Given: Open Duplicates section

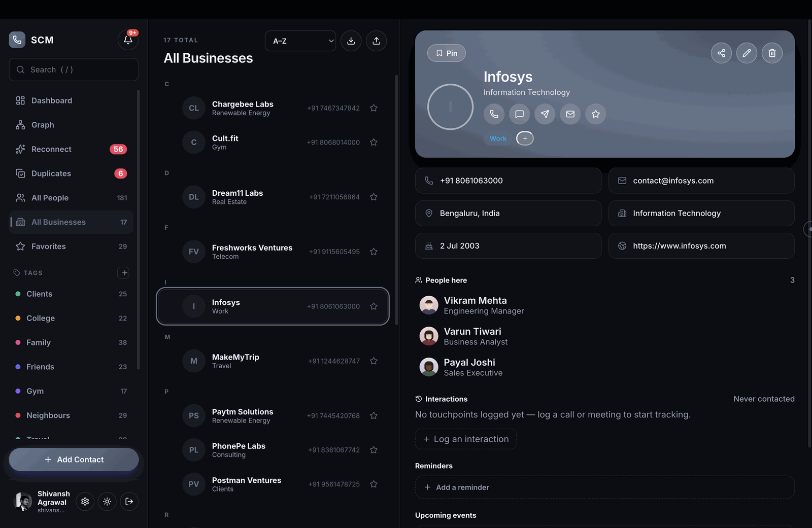Looking at the screenshot, I should (x=71, y=173).
